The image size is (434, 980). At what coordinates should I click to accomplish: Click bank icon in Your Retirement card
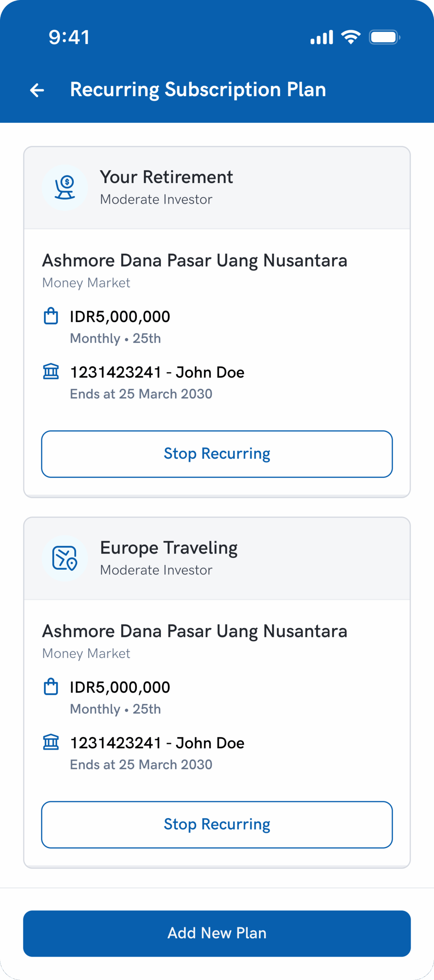click(x=51, y=372)
